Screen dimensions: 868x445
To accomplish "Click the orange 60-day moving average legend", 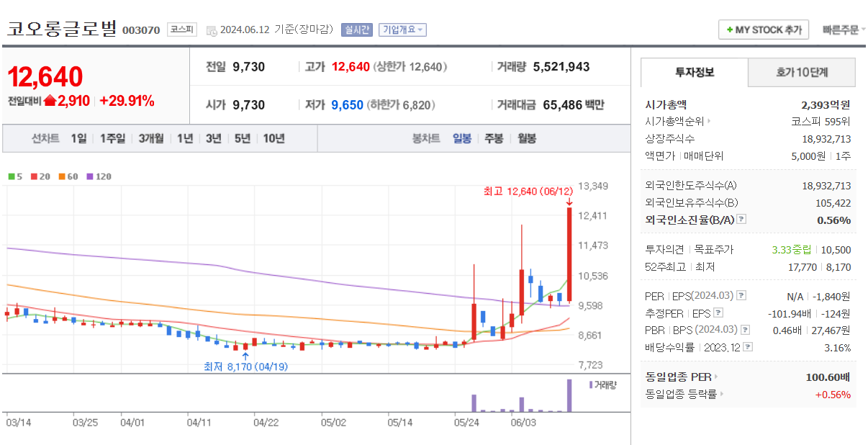I will tap(68, 176).
